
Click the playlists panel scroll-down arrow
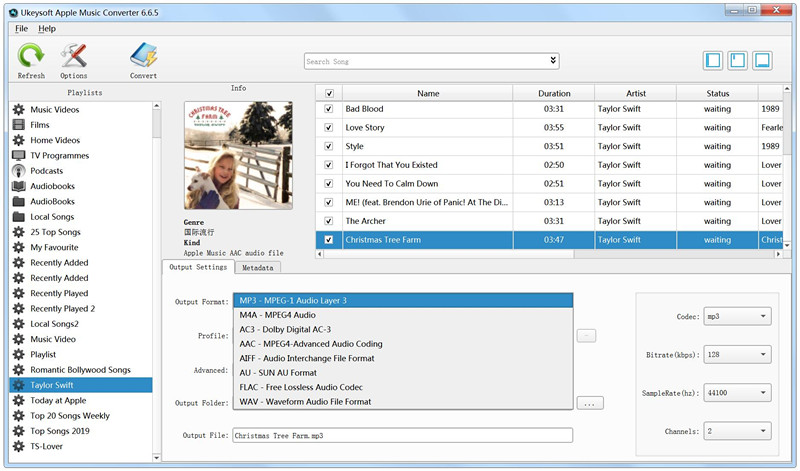tap(157, 458)
